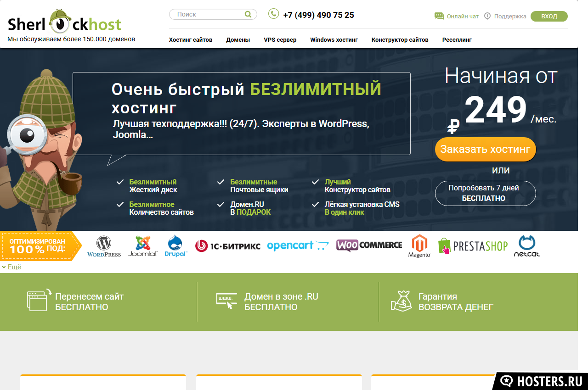588x390 pixels.
Task: Expand the Ещё CMS list
Action: click(11, 267)
